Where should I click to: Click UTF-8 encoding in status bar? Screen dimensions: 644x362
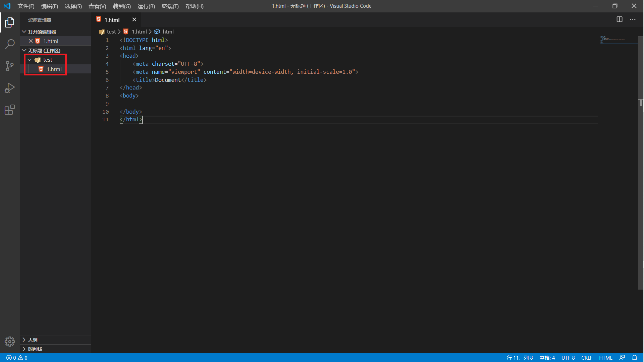point(568,358)
